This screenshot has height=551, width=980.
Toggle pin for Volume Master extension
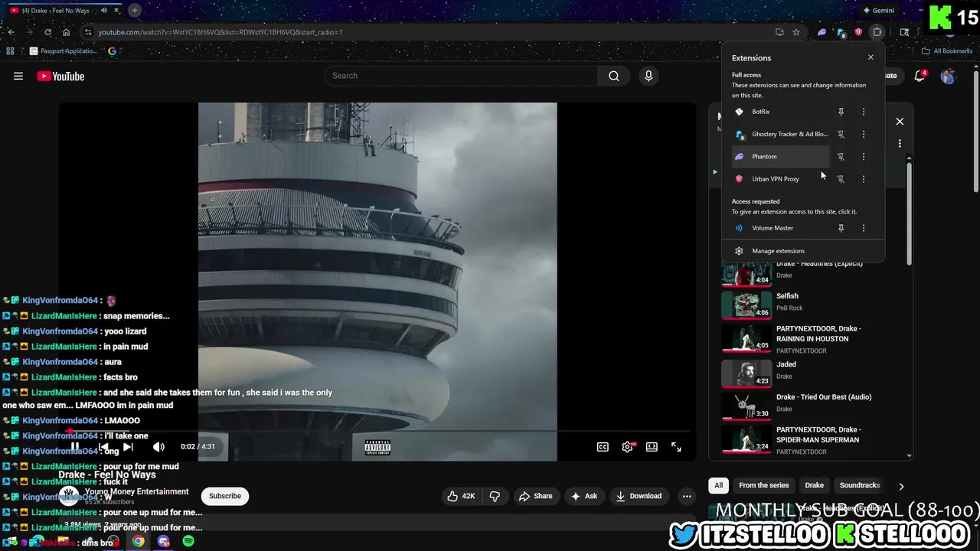(x=841, y=228)
